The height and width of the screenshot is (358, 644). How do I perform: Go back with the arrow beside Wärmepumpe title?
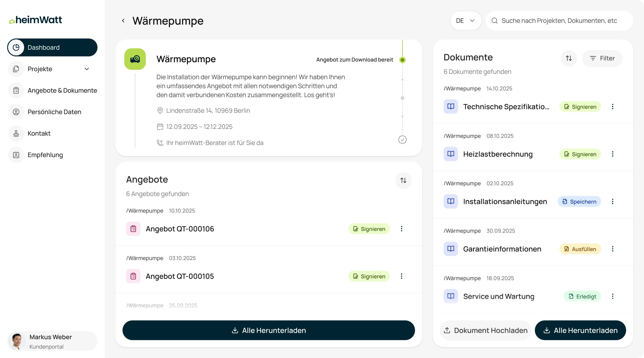point(123,21)
